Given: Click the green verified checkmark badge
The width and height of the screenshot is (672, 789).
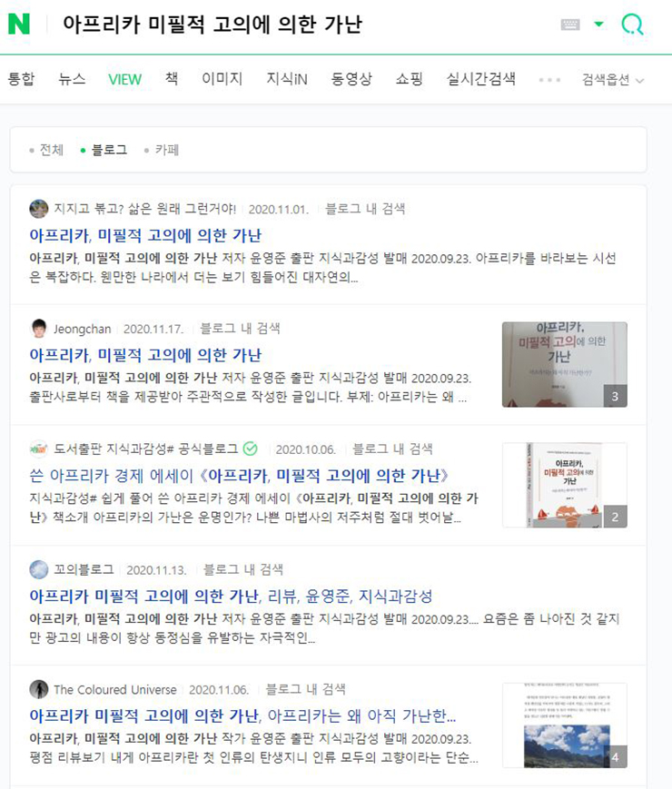Looking at the screenshot, I should click(250, 449).
